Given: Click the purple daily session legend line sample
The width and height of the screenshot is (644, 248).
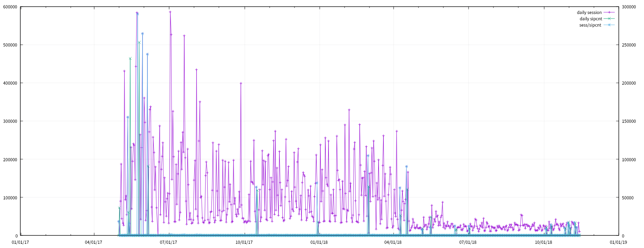Looking at the screenshot, I should (609, 12).
